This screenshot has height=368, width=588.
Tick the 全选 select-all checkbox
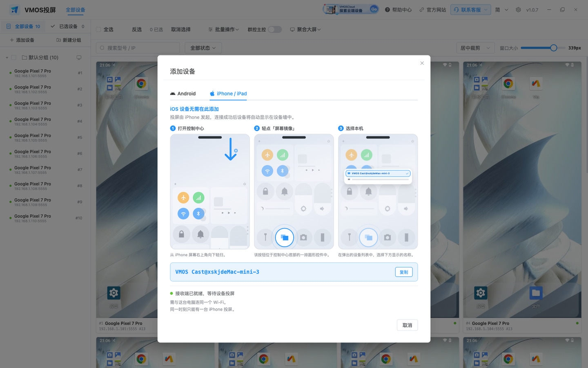coord(98,29)
